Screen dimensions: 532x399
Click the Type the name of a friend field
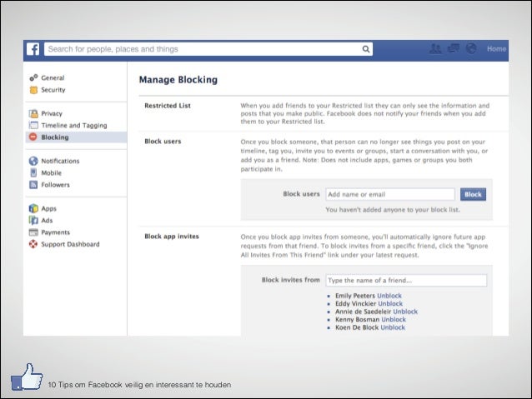(x=406, y=281)
